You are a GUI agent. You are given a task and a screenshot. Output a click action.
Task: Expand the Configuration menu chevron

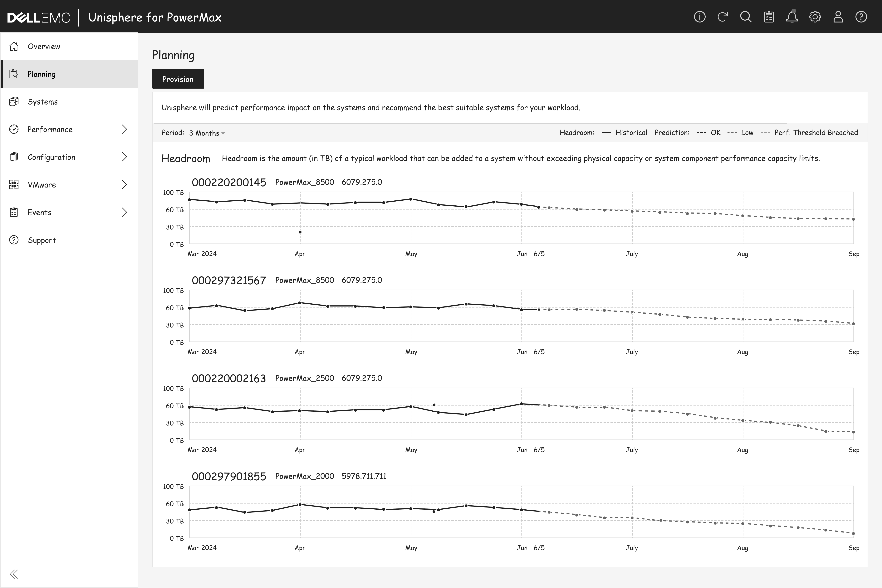pos(125,157)
